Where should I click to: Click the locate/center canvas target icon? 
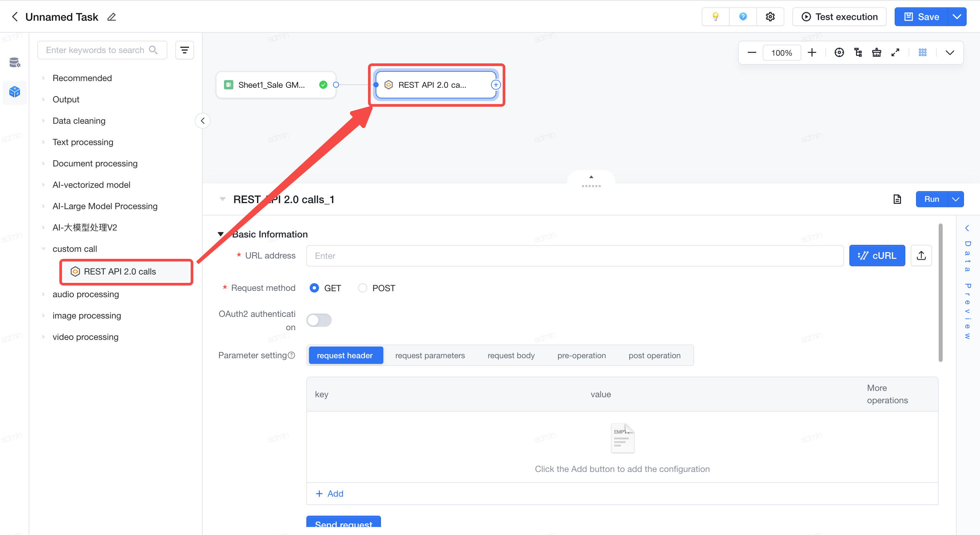click(839, 53)
